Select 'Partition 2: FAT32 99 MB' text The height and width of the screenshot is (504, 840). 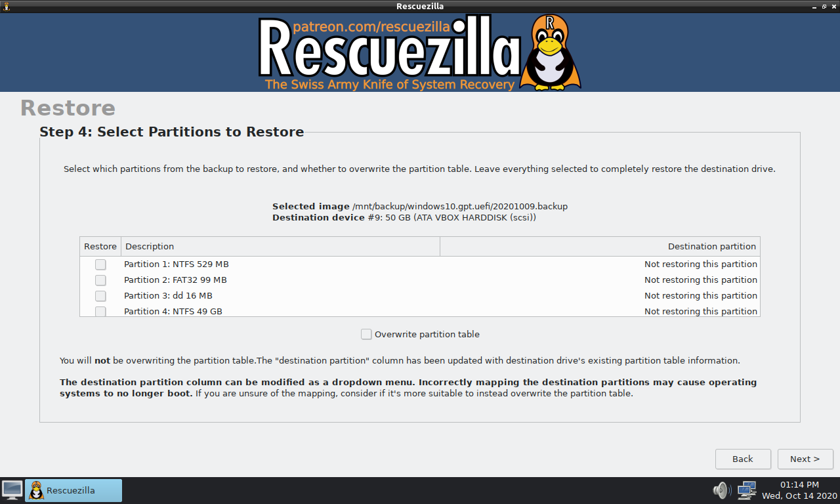[x=175, y=280]
